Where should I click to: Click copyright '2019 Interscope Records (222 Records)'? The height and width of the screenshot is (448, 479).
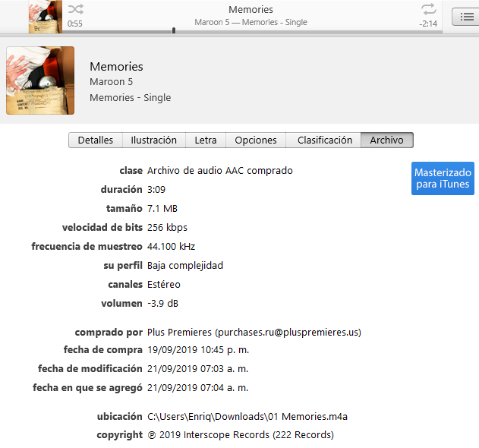[247, 434]
